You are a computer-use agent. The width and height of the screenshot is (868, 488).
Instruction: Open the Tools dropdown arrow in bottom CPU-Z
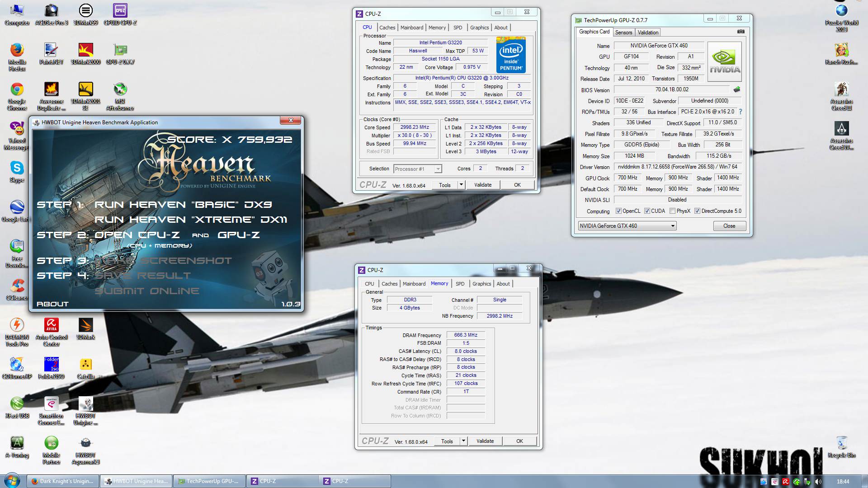pos(463,441)
